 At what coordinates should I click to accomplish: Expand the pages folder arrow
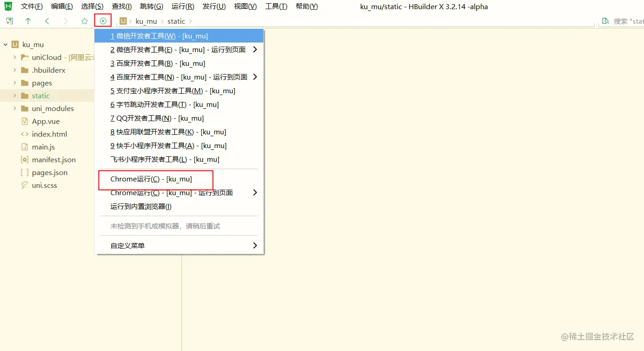(15, 83)
